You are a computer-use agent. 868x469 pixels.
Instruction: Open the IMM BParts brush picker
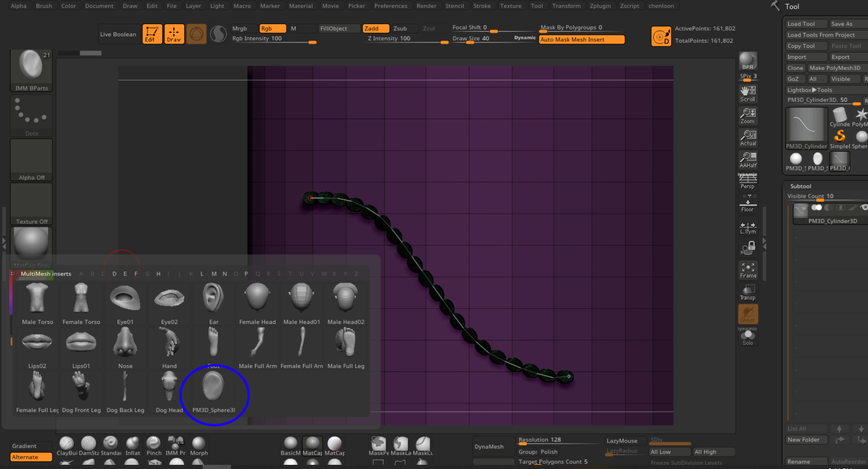(31, 71)
